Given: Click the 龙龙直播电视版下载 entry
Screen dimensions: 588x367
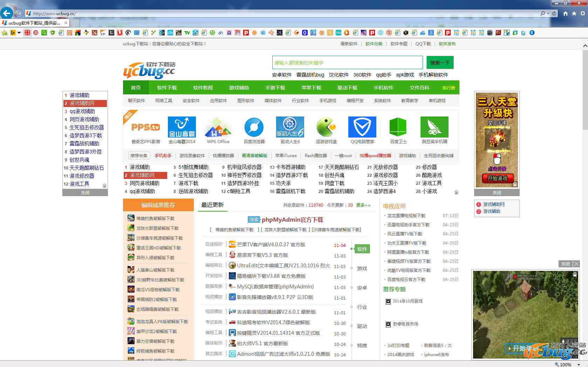Looking at the screenshot, I should [406, 216].
